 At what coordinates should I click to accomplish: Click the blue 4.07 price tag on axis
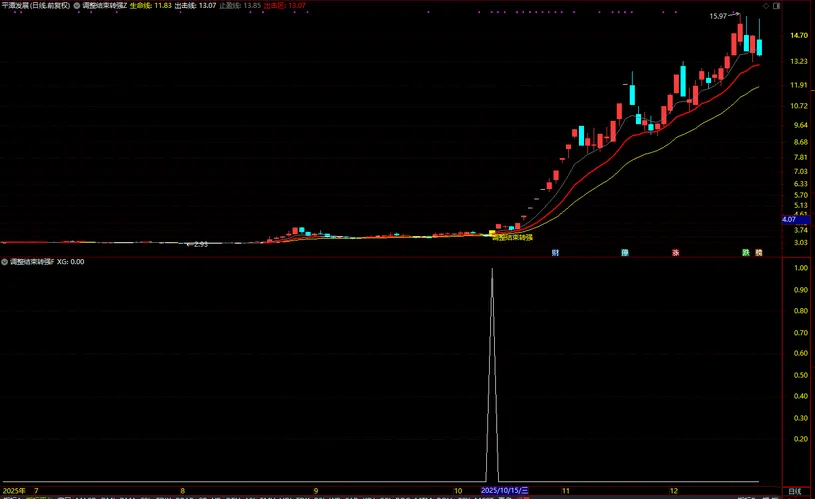coord(788,219)
